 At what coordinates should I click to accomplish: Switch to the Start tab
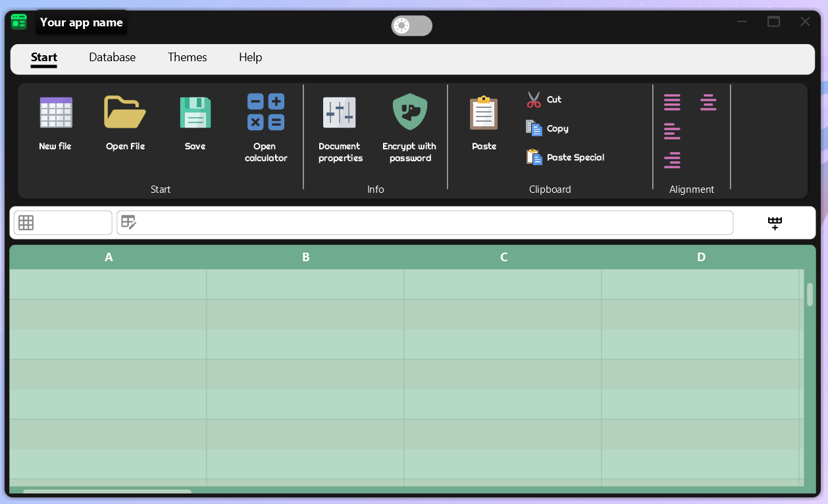[44, 57]
